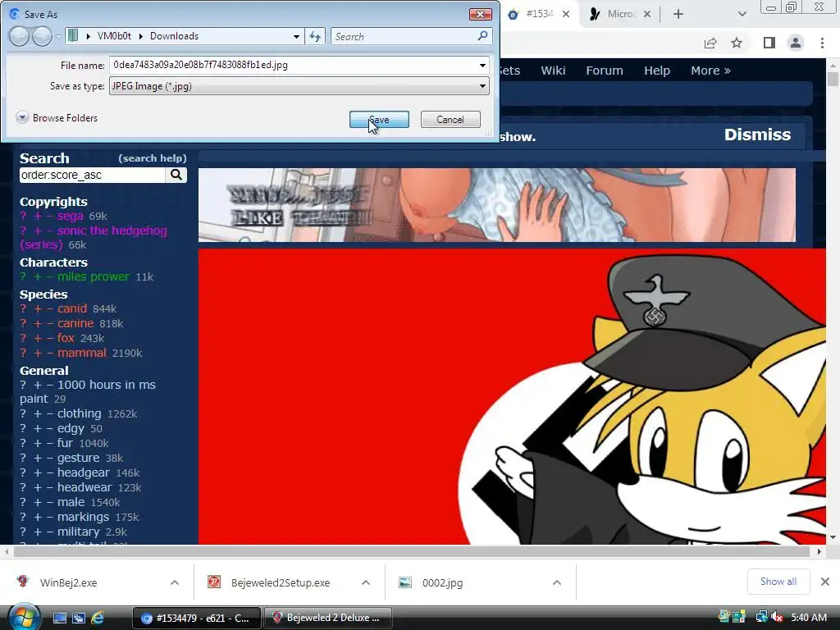Click the page's vertical scrollbar down arrow
The width and height of the screenshot is (840, 630).
[833, 537]
